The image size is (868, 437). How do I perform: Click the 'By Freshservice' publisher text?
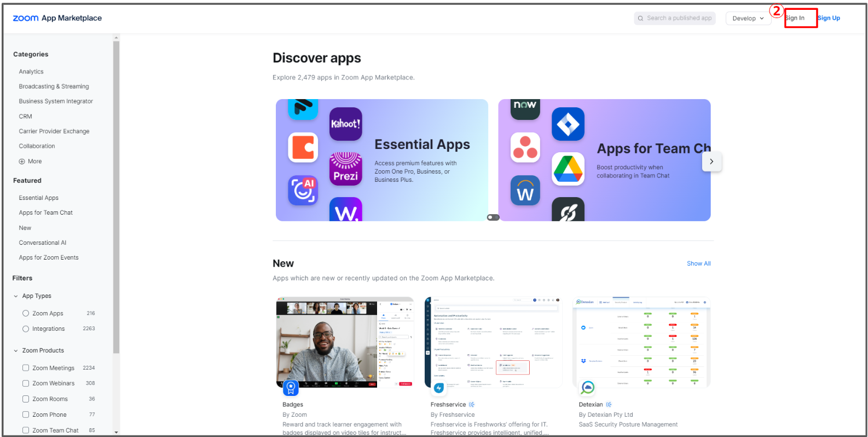[453, 415]
